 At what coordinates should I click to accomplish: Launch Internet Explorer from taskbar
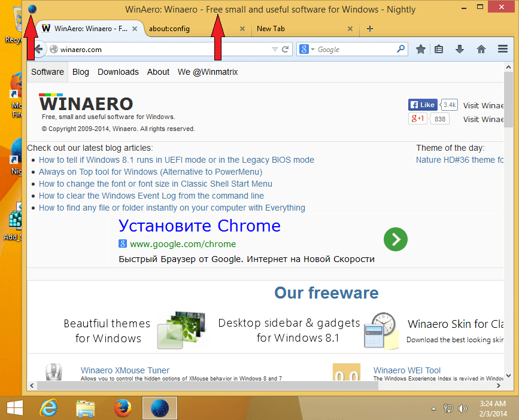click(x=48, y=408)
